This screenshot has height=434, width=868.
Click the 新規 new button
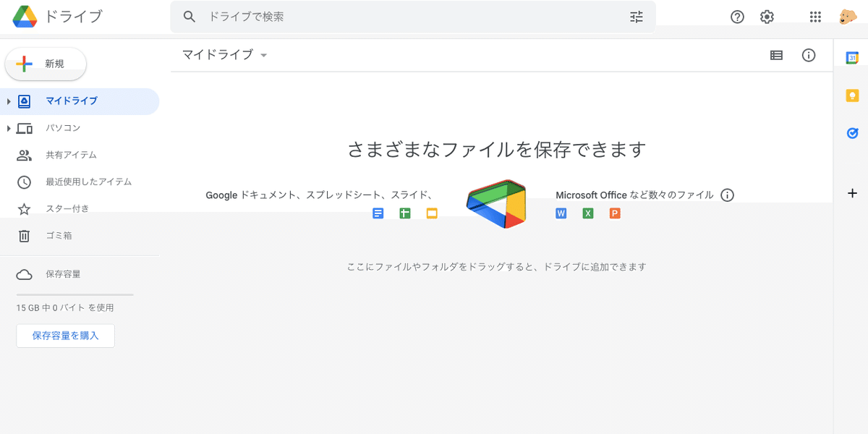click(46, 64)
